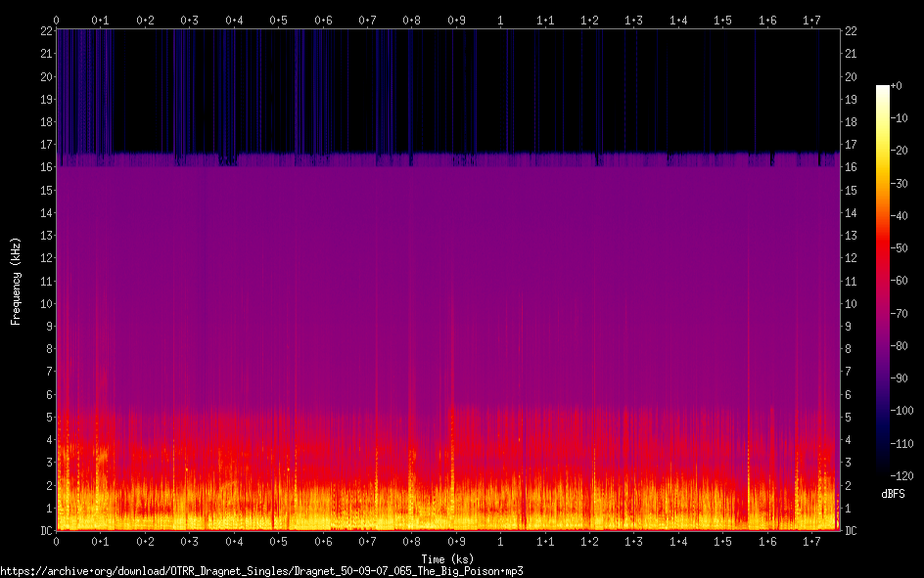Pick the 1.3 tick on the bottom time axis
The width and height of the screenshot is (924, 578).
pos(633,541)
